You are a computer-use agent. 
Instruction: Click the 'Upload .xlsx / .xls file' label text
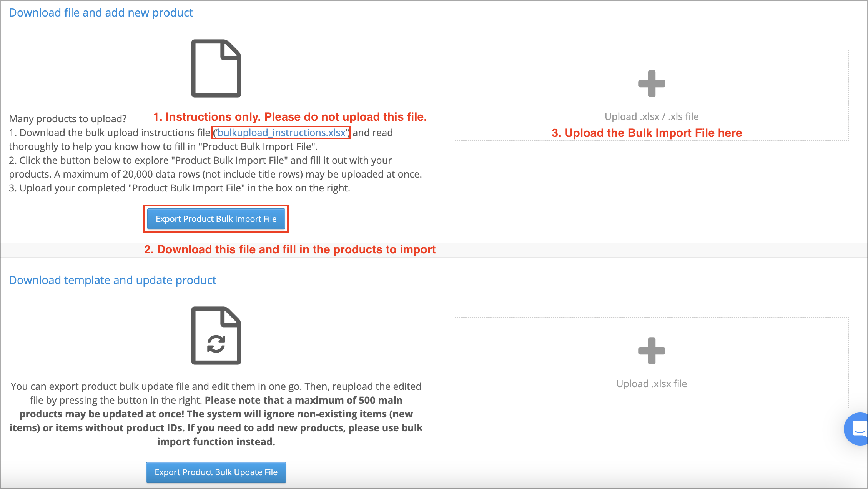[x=651, y=116]
